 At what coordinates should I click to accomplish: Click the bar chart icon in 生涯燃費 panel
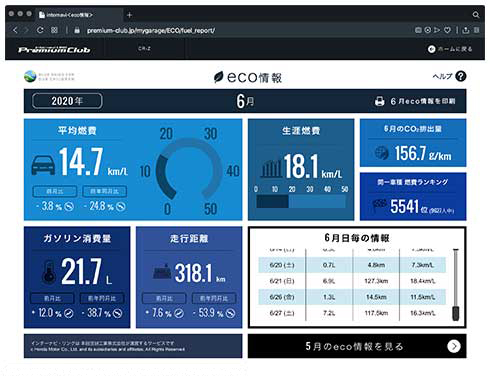(x=271, y=169)
